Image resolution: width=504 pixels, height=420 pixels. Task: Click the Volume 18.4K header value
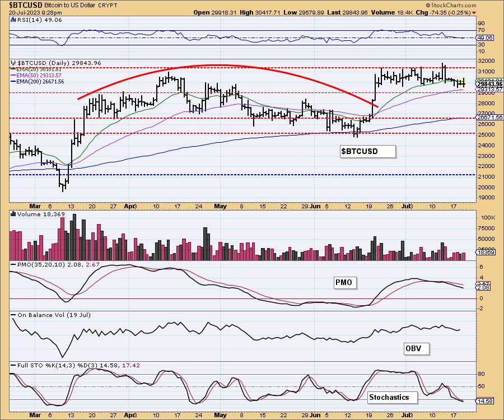click(391, 12)
